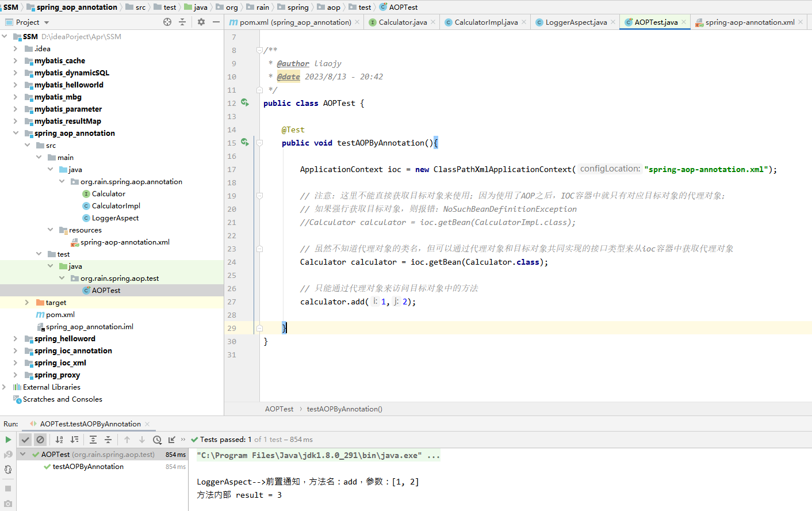
Task: Collapse the spring_aop_annotation module
Action: 16,134
